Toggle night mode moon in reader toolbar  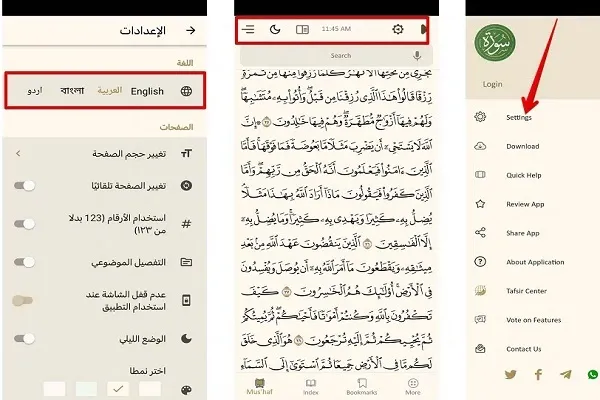point(275,29)
